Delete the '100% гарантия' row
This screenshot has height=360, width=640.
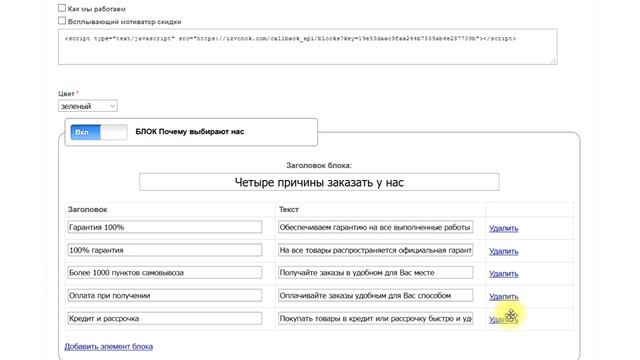pyautogui.click(x=504, y=251)
